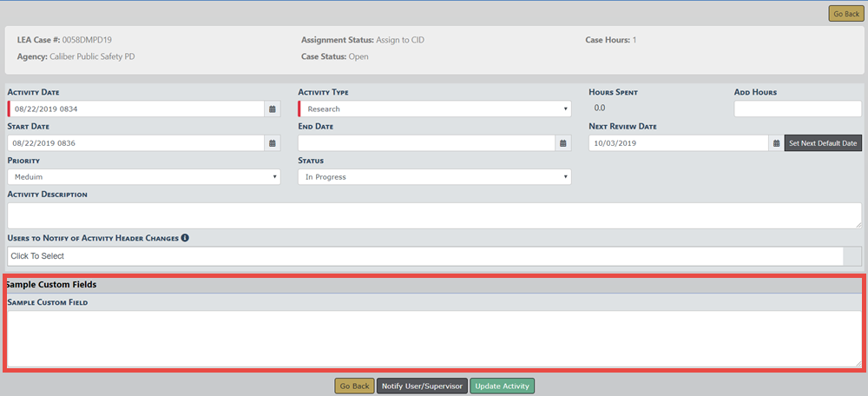Click into the End Date field
The width and height of the screenshot is (868, 396).
click(425, 143)
